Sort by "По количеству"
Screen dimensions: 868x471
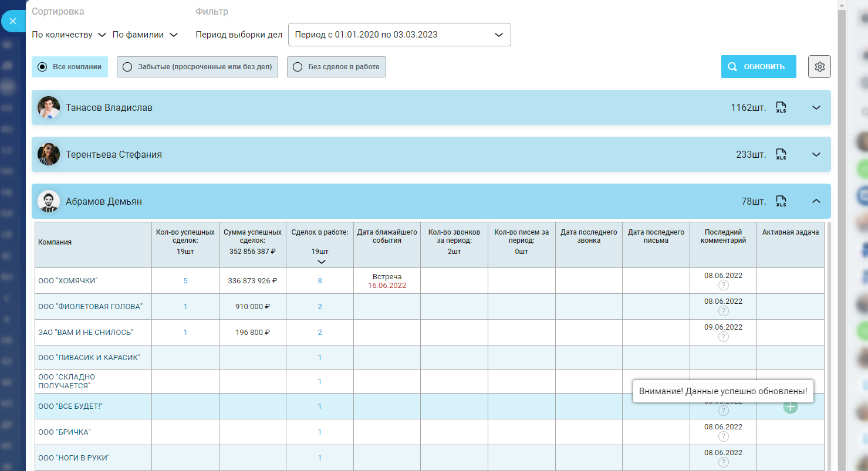[69, 35]
